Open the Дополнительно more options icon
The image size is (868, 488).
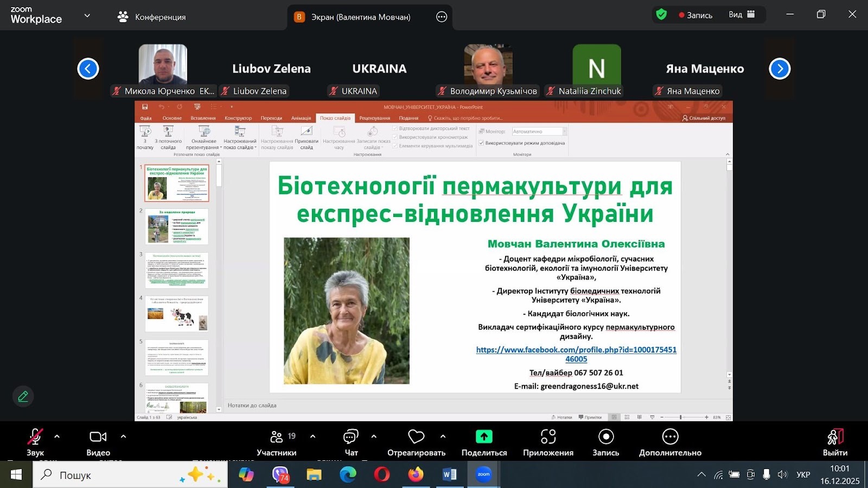pos(670,437)
